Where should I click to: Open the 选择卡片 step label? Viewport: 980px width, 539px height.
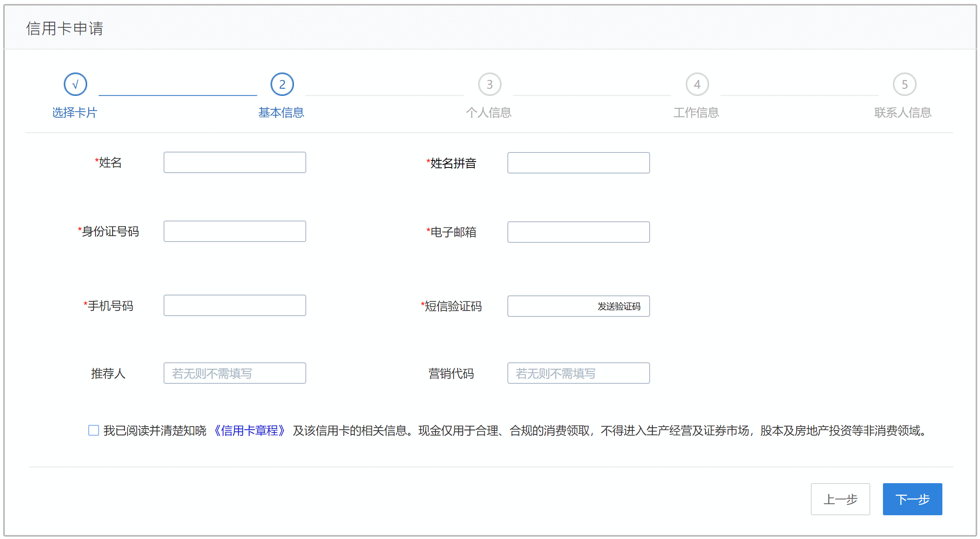pos(75,112)
